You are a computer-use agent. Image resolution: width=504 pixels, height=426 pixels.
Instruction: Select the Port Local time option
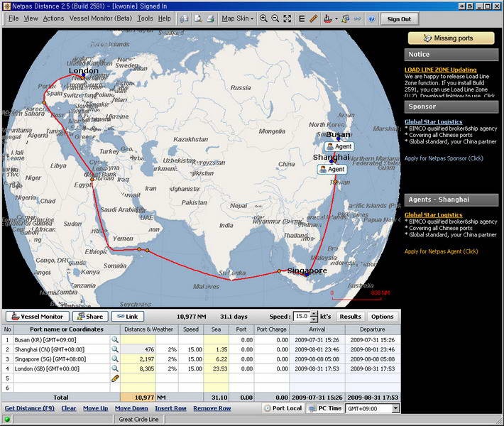283,408
